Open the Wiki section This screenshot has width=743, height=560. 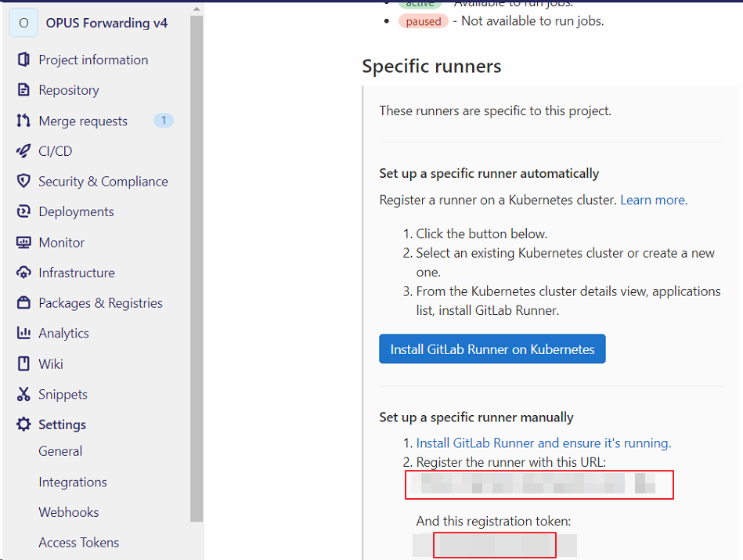(x=51, y=363)
